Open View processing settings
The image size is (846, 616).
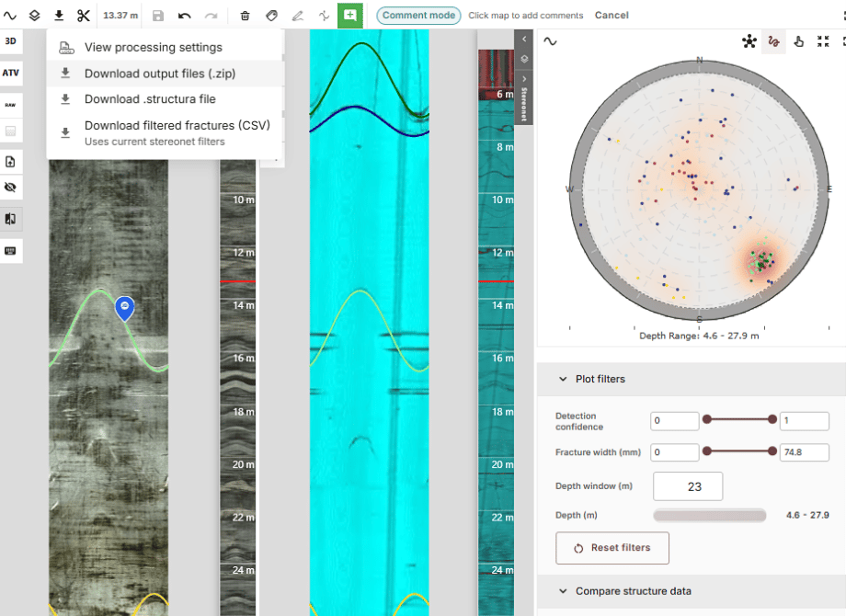coord(166,48)
